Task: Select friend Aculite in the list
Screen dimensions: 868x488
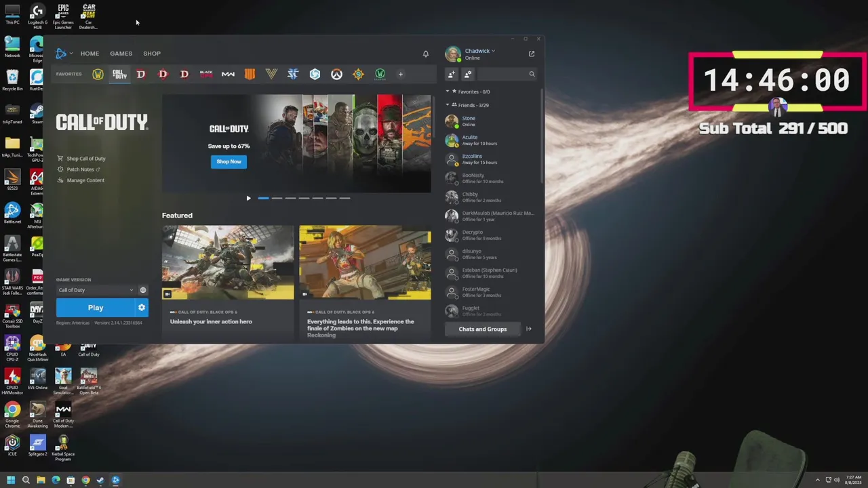Action: point(492,140)
